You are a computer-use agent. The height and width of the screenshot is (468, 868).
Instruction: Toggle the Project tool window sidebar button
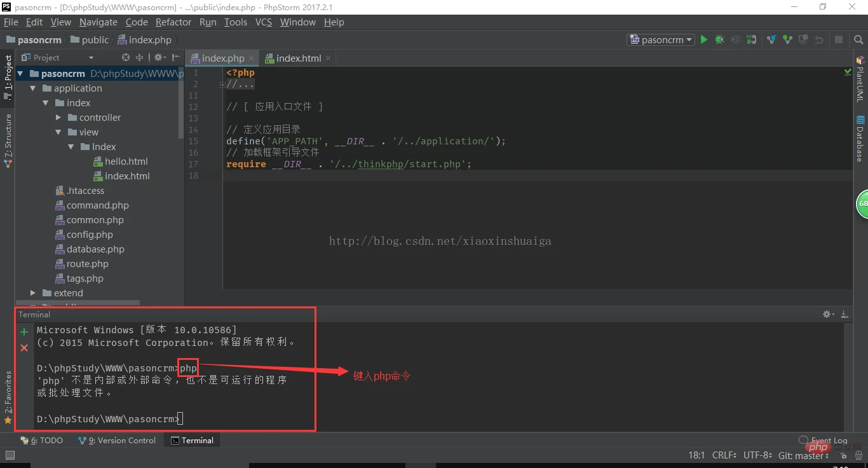click(x=8, y=78)
